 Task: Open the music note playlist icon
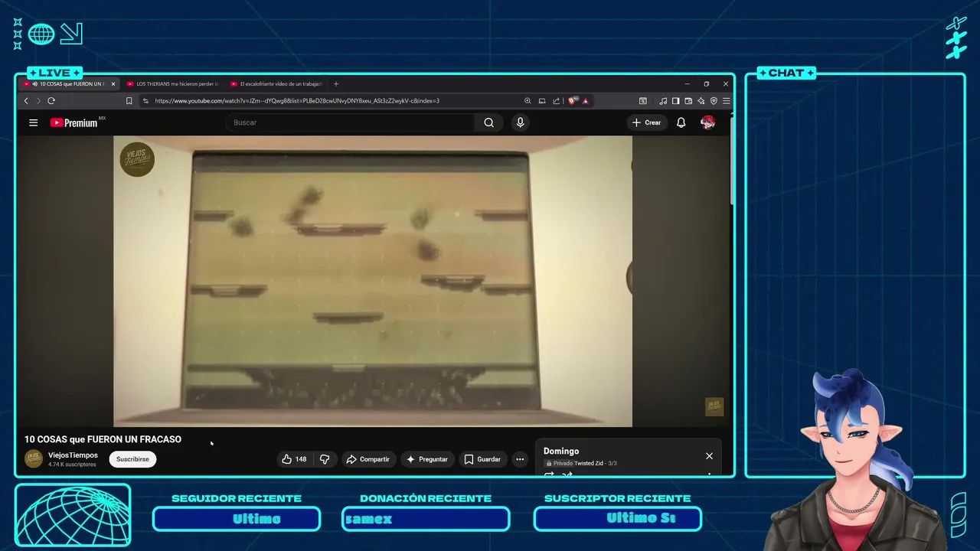click(663, 101)
